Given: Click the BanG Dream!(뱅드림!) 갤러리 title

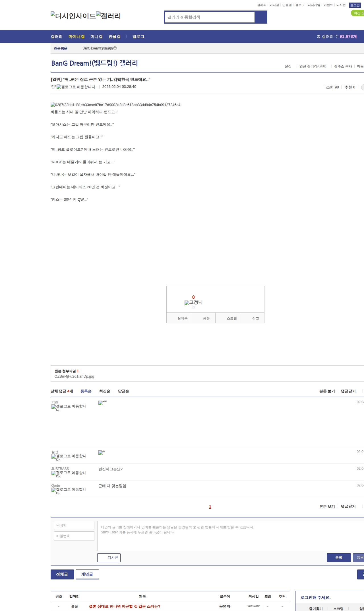Looking at the screenshot, I should click(x=94, y=63).
